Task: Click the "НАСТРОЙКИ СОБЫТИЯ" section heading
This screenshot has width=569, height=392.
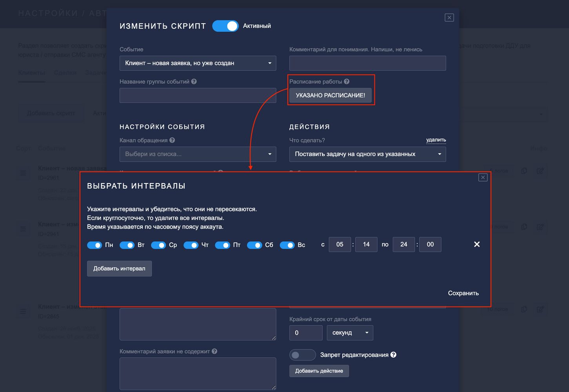Action: pos(162,127)
